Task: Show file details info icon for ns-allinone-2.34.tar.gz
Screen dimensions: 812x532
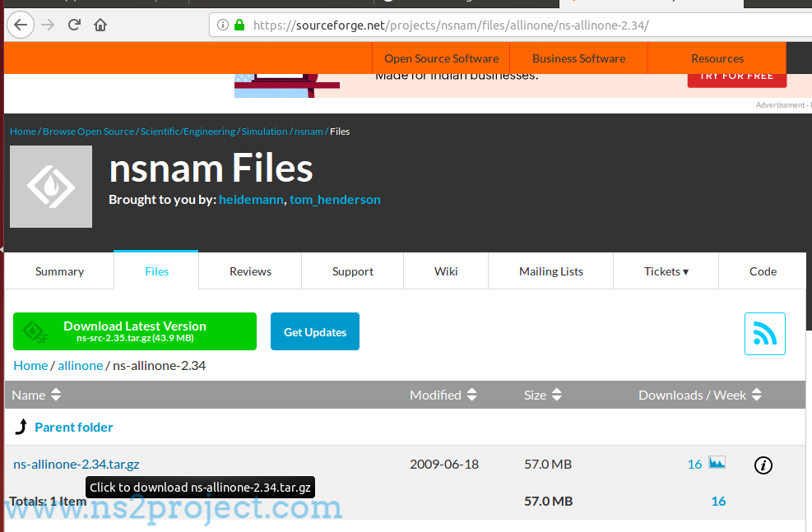Action: 763,465
